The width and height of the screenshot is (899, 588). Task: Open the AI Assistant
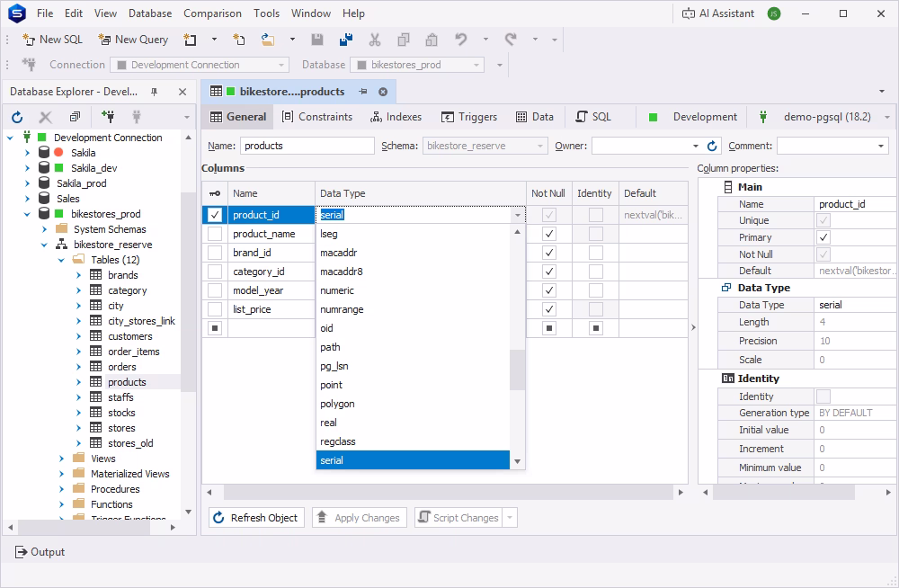[717, 13]
